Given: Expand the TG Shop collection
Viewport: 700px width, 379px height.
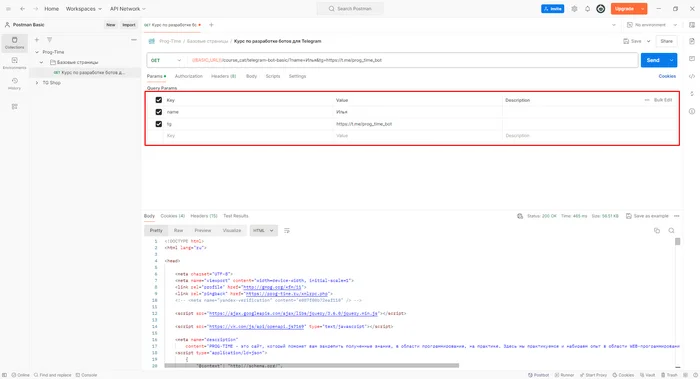Looking at the screenshot, I should click(x=37, y=83).
